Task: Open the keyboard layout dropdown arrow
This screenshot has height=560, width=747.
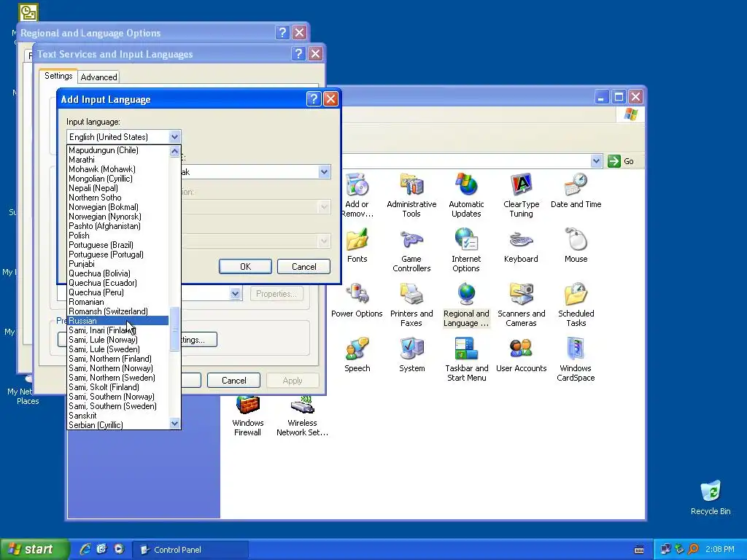Action: coord(325,171)
